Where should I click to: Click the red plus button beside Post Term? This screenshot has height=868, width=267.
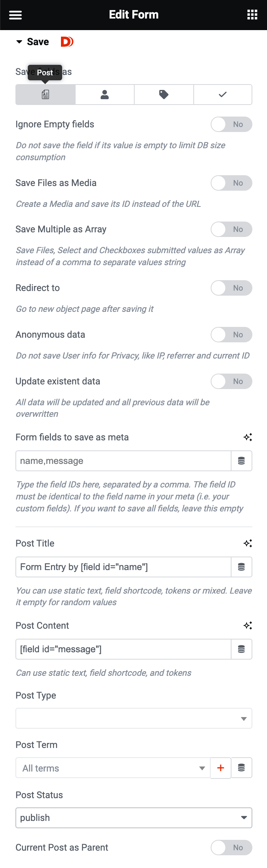[x=220, y=768]
